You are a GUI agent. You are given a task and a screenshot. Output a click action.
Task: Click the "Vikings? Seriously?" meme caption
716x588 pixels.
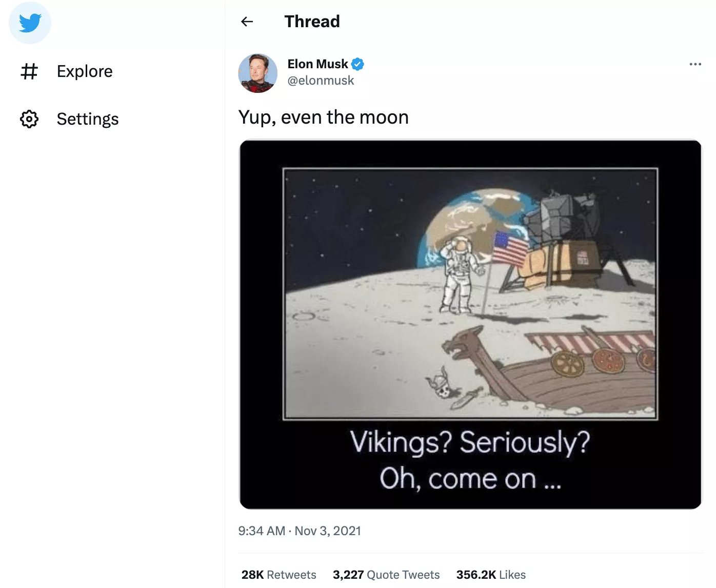[x=470, y=442]
